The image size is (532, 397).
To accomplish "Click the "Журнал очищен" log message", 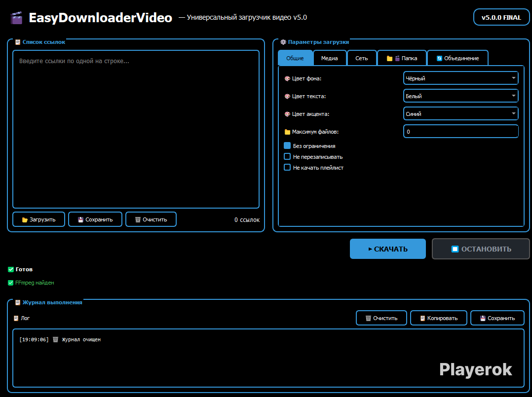I will coord(81,339).
